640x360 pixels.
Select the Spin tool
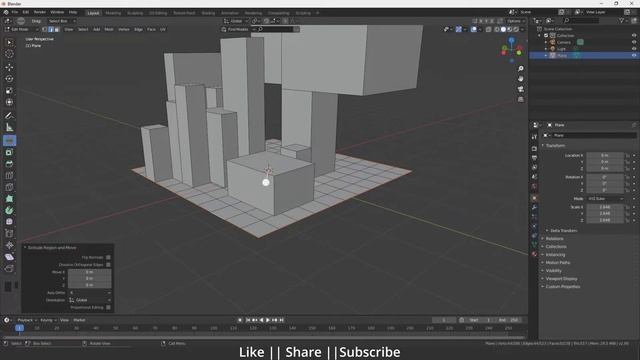[9, 210]
